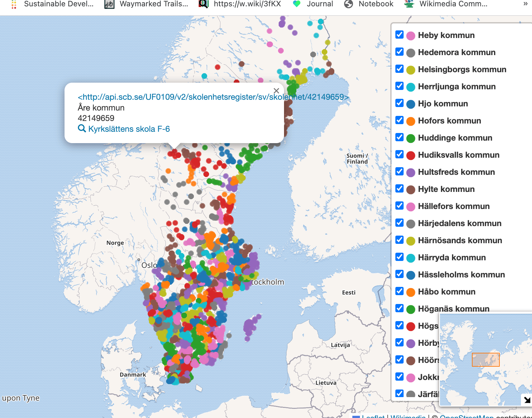Screen dimensions: 532x418
Task: Toggle the Hjo kommun checkbox
Action: click(399, 103)
